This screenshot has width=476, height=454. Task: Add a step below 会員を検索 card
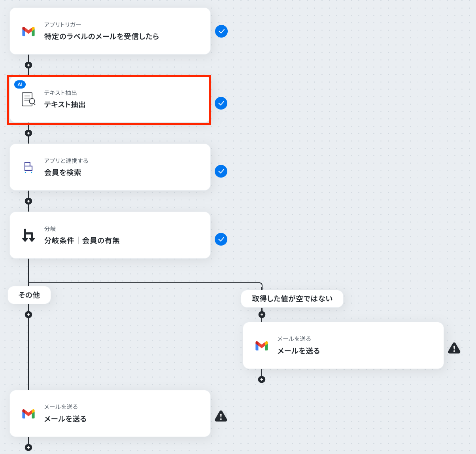(x=28, y=201)
